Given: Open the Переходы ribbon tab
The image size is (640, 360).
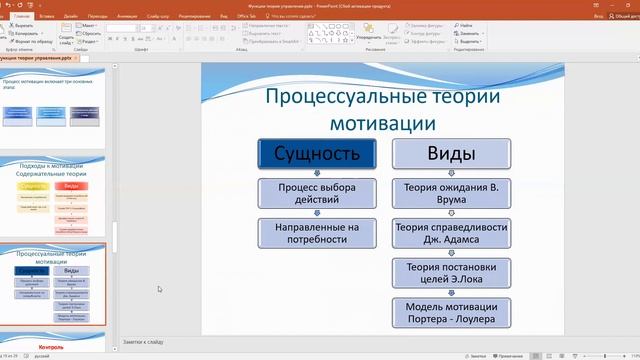Looking at the screenshot, I should point(98,16).
